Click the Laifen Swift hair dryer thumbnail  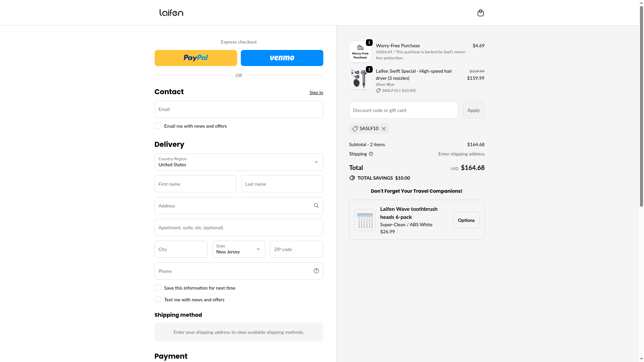[360, 78]
